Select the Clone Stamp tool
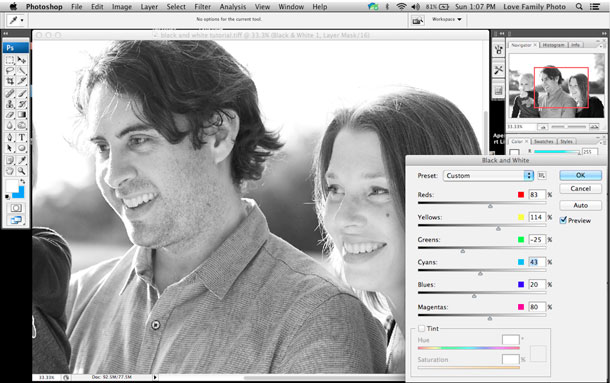The image size is (610, 383). click(x=10, y=104)
